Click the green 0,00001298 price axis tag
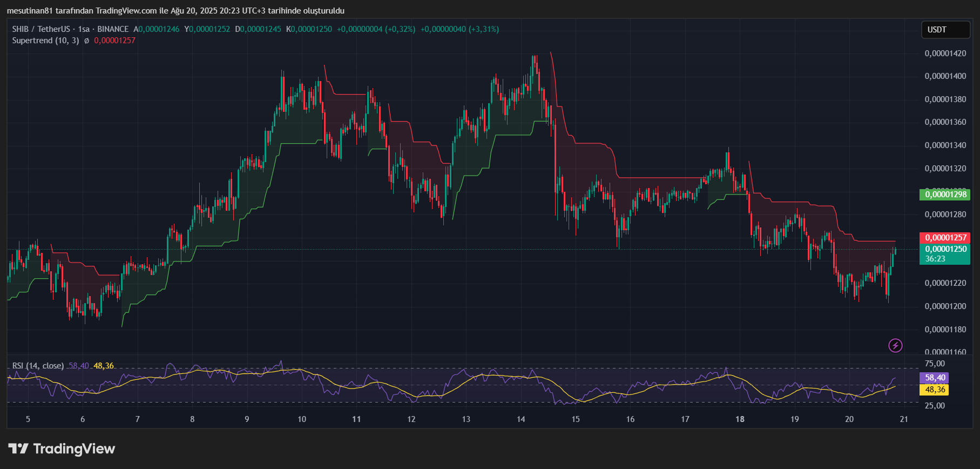Image resolution: width=980 pixels, height=469 pixels. tap(945, 195)
